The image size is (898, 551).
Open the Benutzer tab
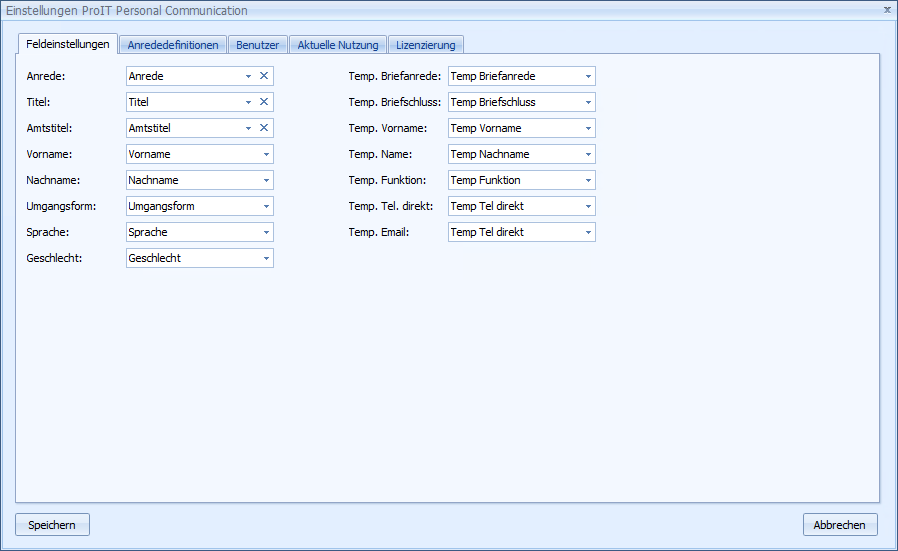click(x=258, y=45)
